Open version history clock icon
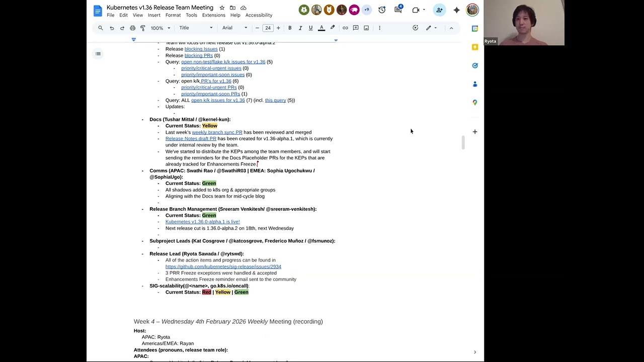644x362 pixels. [x=382, y=10]
